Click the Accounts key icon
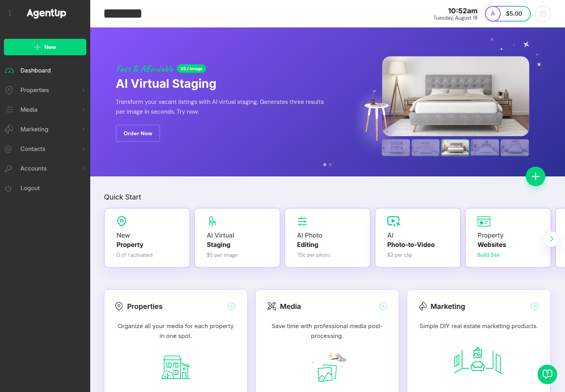The image size is (565, 392). point(9,169)
